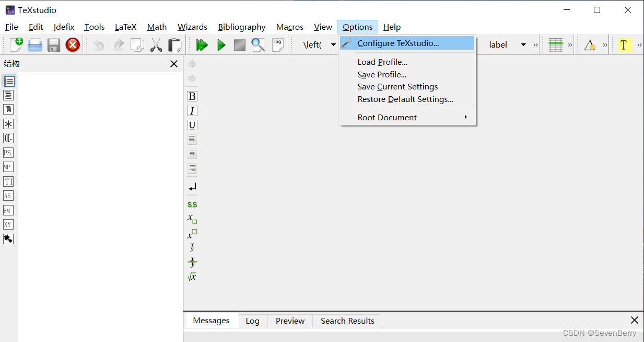Click the gray Stop compile square
This screenshot has width=644, height=342.
click(x=239, y=45)
